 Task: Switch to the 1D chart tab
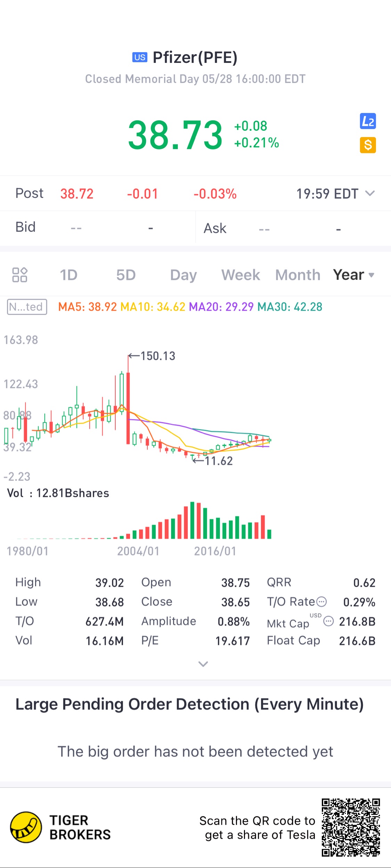pos(68,275)
